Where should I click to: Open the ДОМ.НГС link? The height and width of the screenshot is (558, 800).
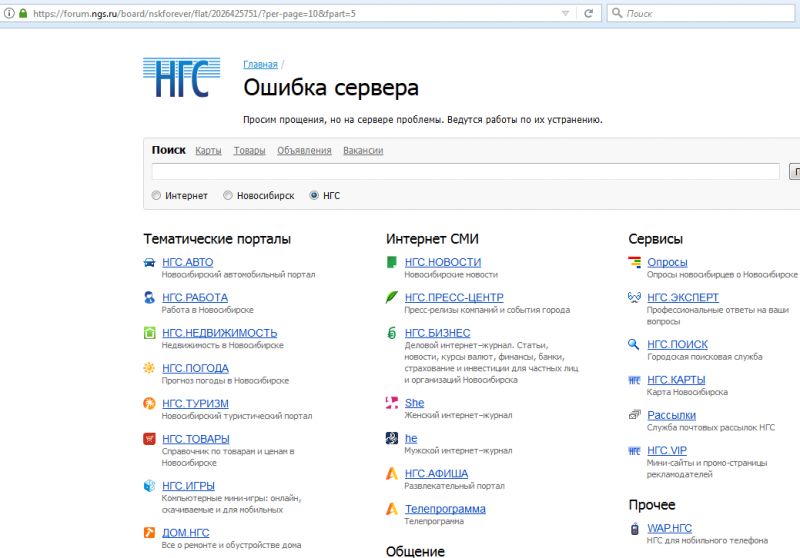(186, 533)
